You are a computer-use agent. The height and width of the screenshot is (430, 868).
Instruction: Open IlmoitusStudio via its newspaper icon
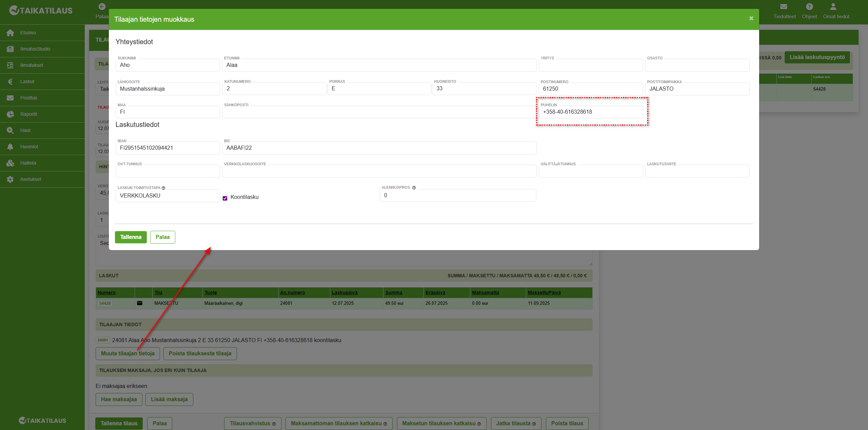click(x=10, y=49)
